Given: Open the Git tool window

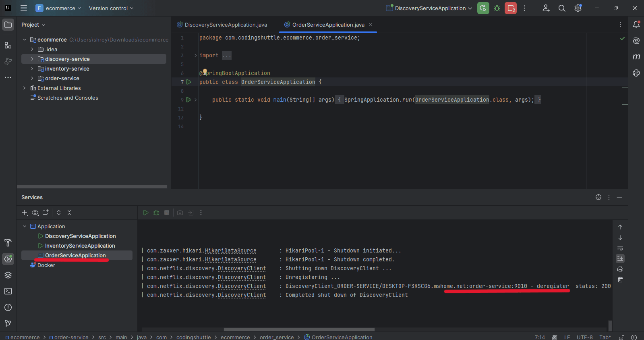Looking at the screenshot, I should click(8, 323).
